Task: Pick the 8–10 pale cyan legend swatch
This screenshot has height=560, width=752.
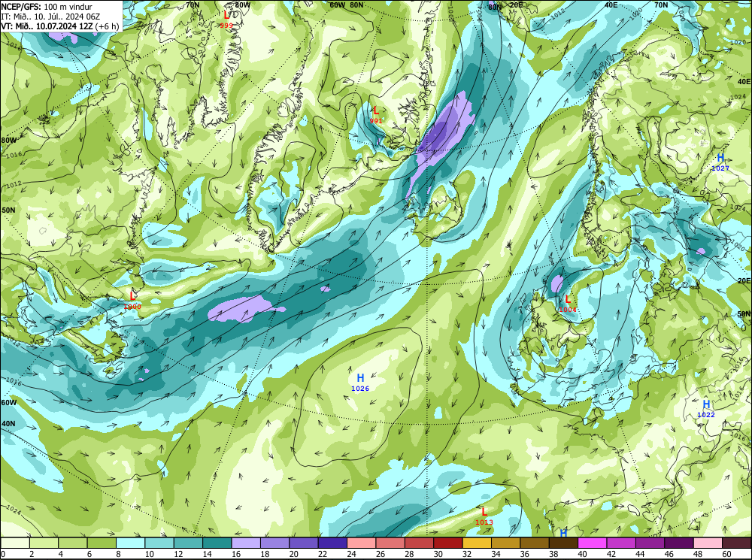Action: point(130,543)
